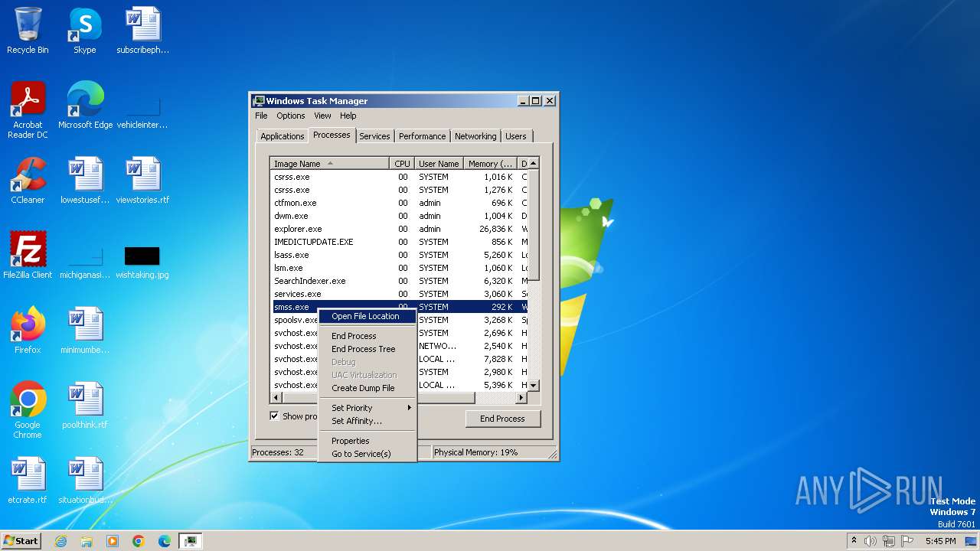The image size is (980, 551).
Task: Sort by the Image Name column header
Action: pyautogui.click(x=329, y=163)
